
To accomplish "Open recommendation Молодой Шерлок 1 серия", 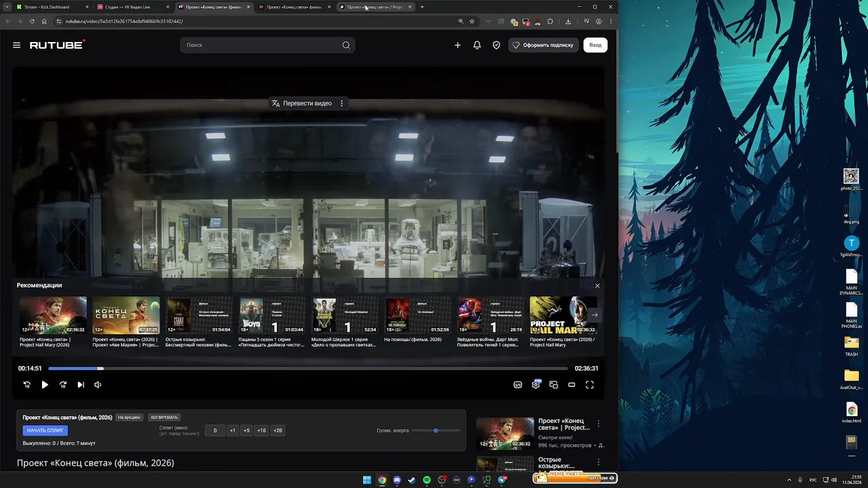I will click(344, 322).
